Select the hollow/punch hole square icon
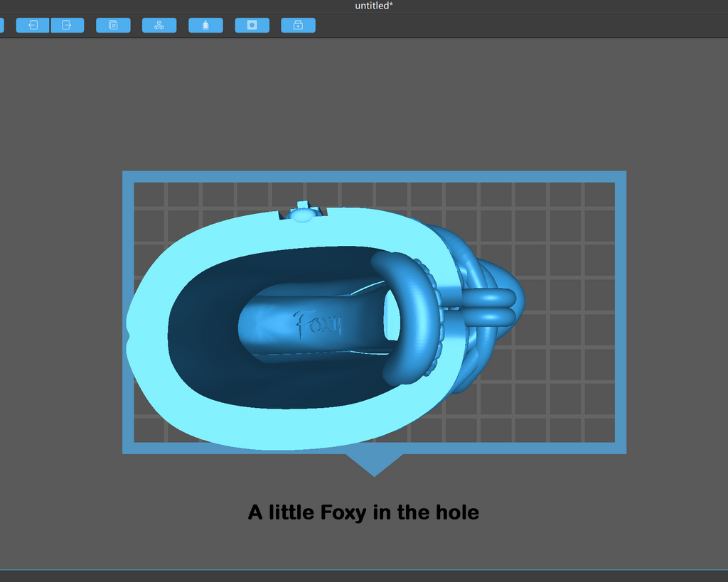 coord(252,25)
